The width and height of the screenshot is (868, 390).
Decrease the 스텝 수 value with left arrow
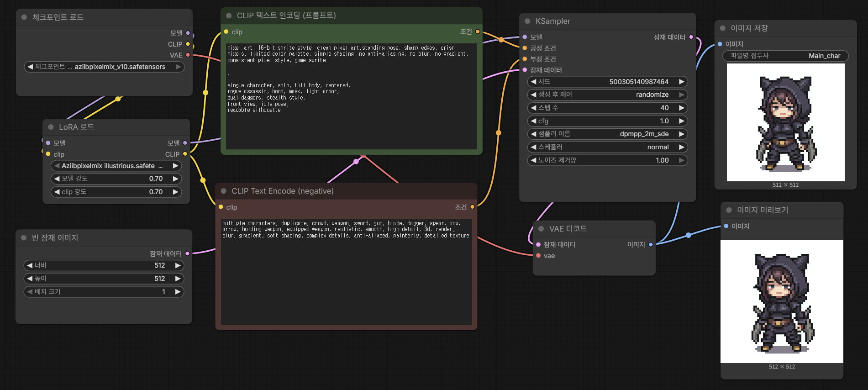click(533, 108)
